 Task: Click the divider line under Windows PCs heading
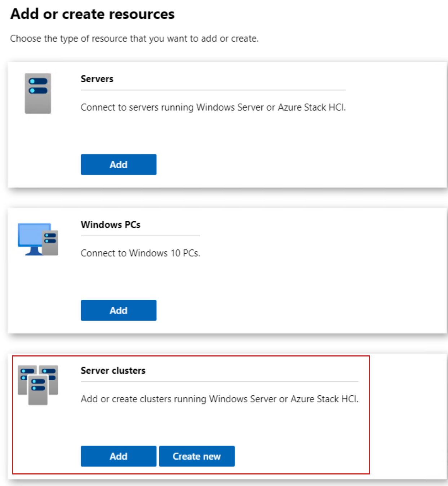[140, 236]
